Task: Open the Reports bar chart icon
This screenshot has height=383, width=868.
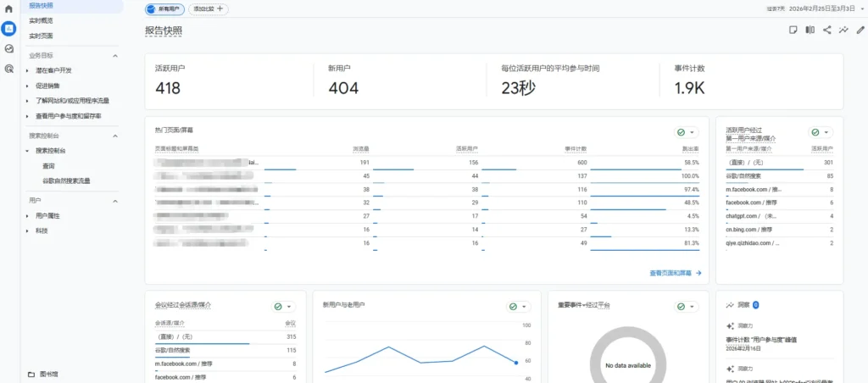Action: coord(8,29)
